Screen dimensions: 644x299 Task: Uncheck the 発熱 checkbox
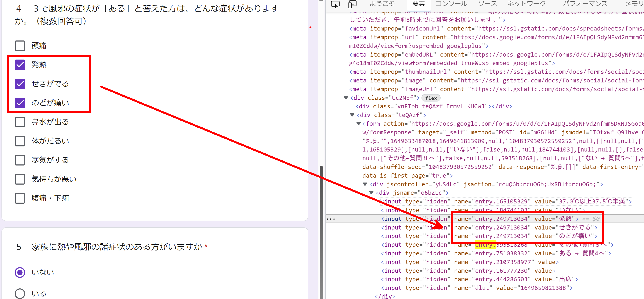(19, 65)
